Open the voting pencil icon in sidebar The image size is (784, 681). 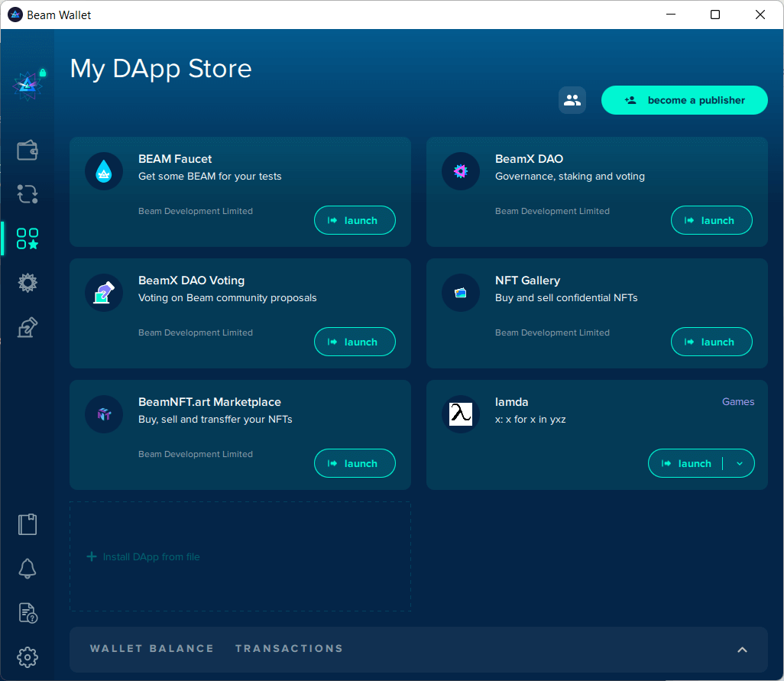[28, 328]
